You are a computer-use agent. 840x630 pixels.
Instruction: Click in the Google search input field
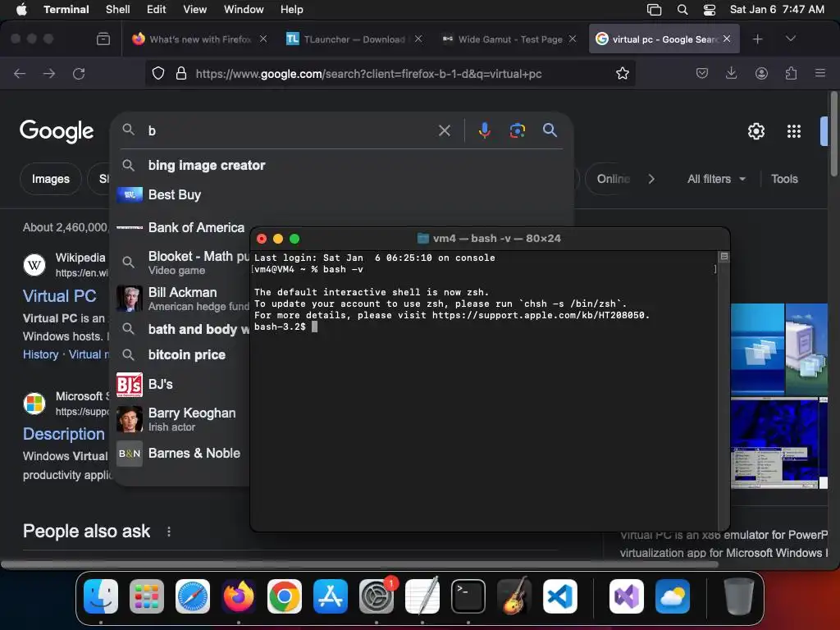(x=290, y=130)
